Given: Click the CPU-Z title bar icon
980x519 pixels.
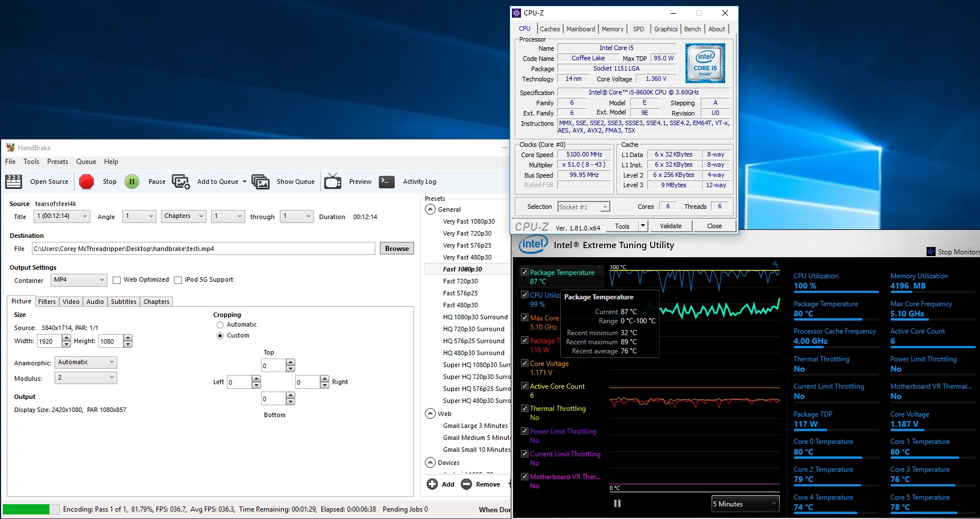Looking at the screenshot, I should click(x=516, y=13).
